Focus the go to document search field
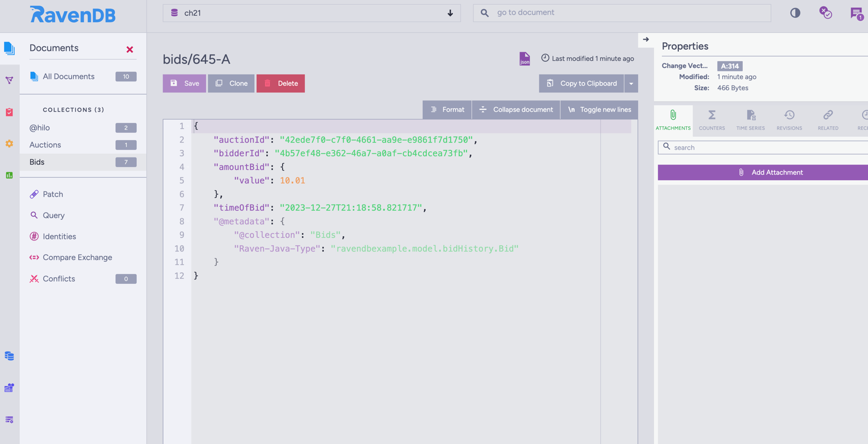Viewport: 868px width, 444px height. (x=622, y=13)
